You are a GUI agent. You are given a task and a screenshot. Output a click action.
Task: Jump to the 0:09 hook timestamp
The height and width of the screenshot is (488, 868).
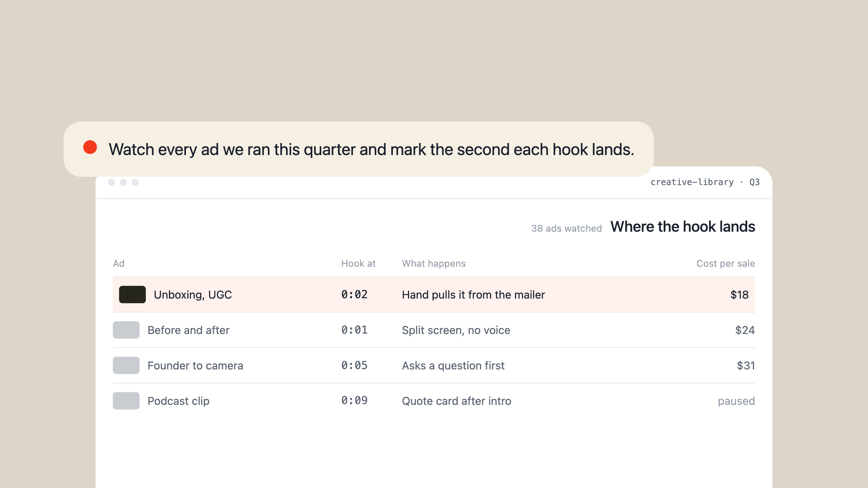point(354,400)
